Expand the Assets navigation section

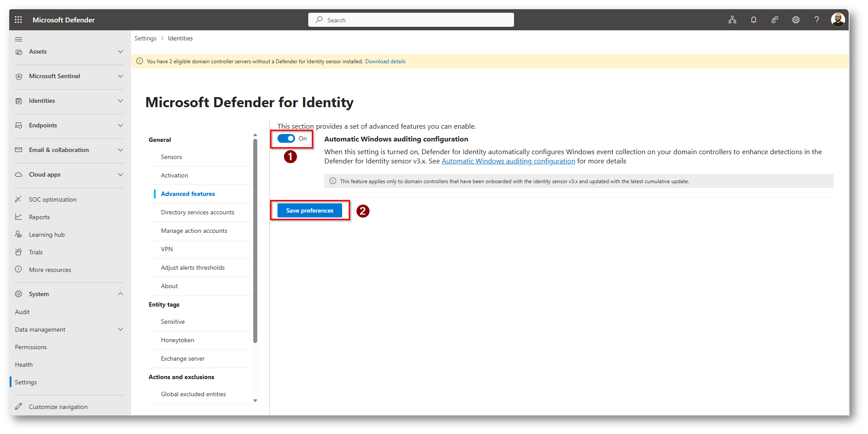[x=120, y=52]
